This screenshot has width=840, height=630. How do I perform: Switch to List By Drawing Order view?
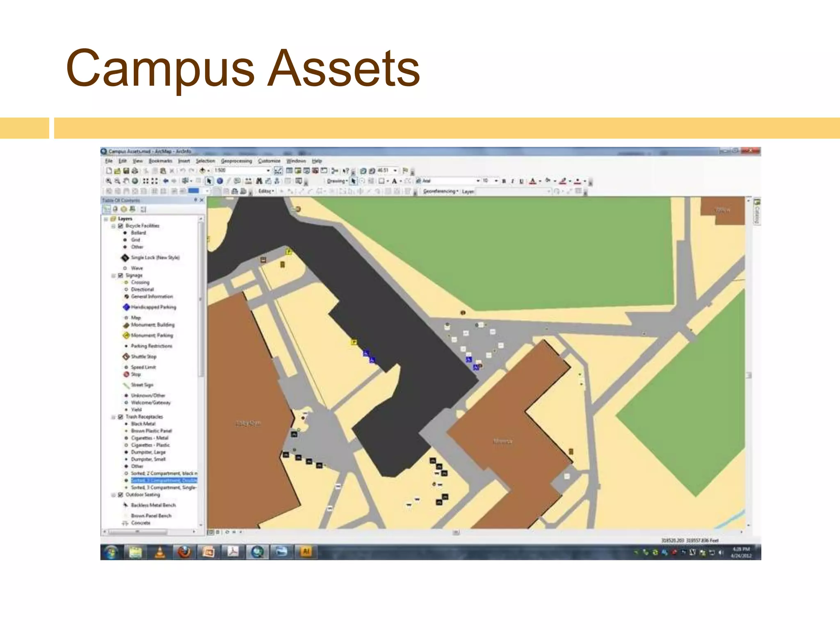click(106, 209)
